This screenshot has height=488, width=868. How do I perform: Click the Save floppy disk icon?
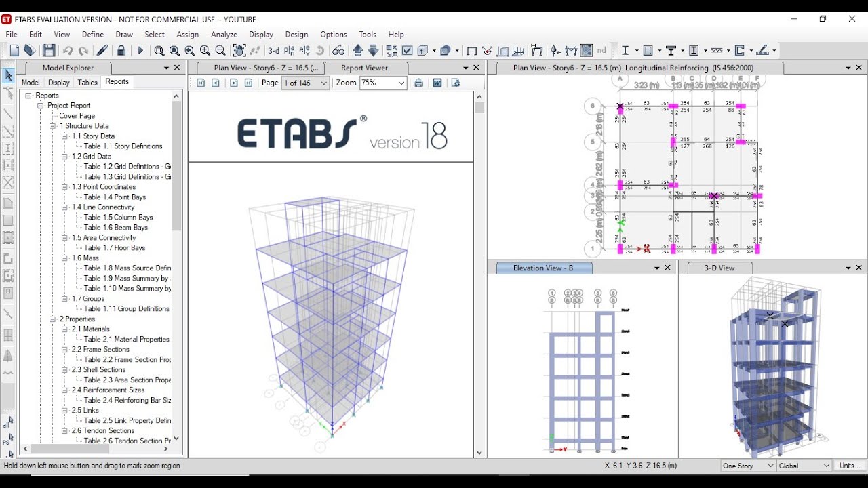tap(49, 50)
